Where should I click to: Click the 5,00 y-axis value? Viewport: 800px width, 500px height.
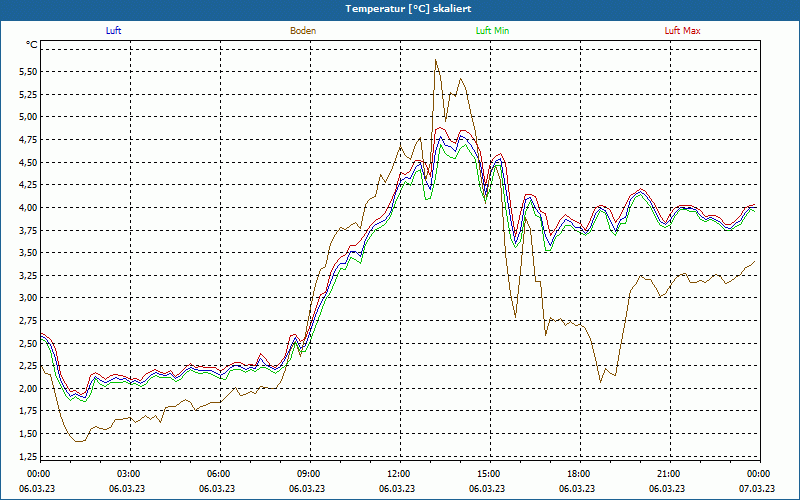click(x=28, y=117)
